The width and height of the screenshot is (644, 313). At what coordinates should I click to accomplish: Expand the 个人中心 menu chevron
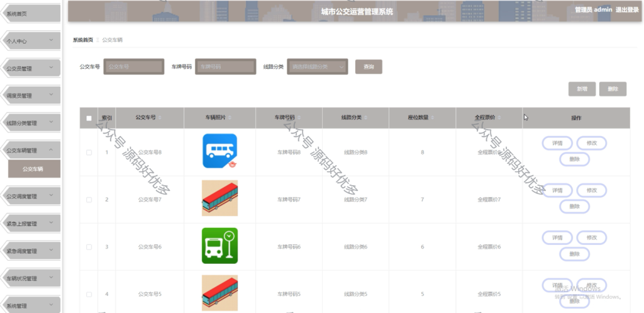[x=51, y=40]
